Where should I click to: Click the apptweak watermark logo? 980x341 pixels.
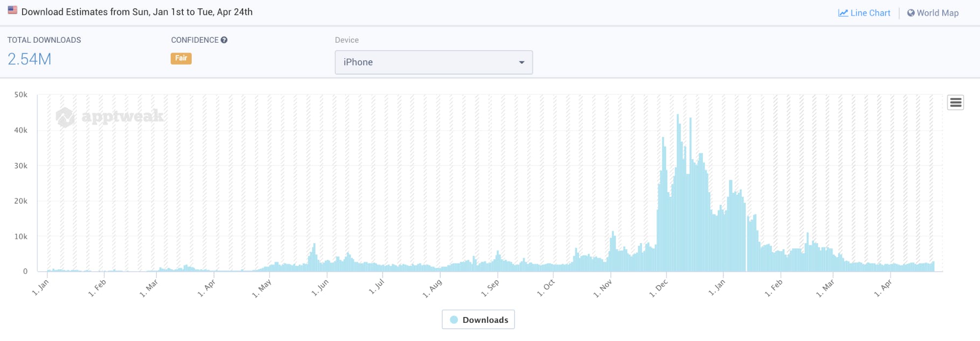[x=65, y=117]
